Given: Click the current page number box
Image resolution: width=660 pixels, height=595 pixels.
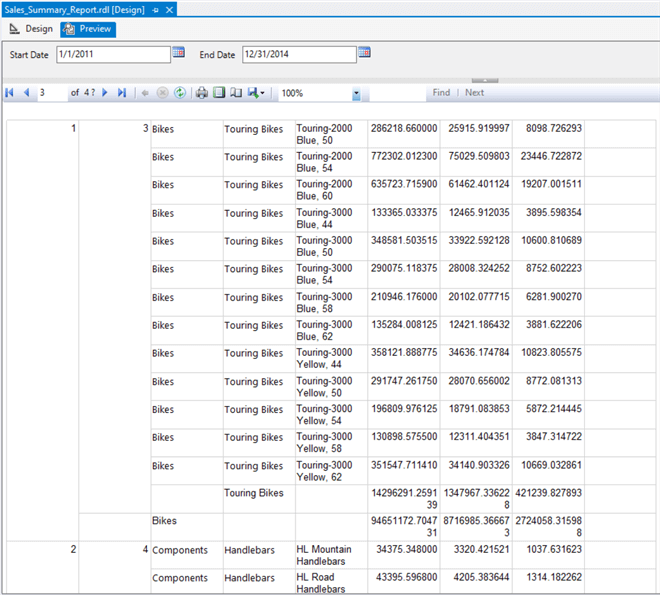Looking at the screenshot, I should click(53, 93).
